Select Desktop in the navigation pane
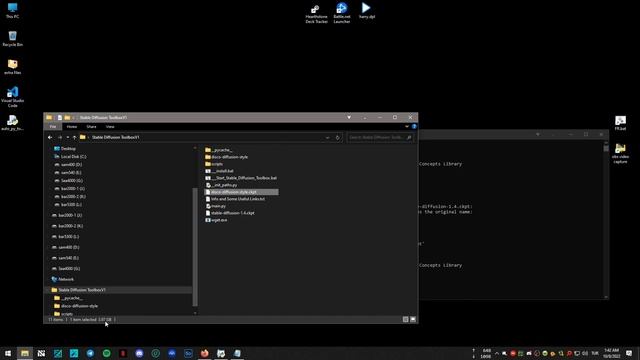Image resolution: width=640 pixels, height=360 pixels. coord(65,149)
